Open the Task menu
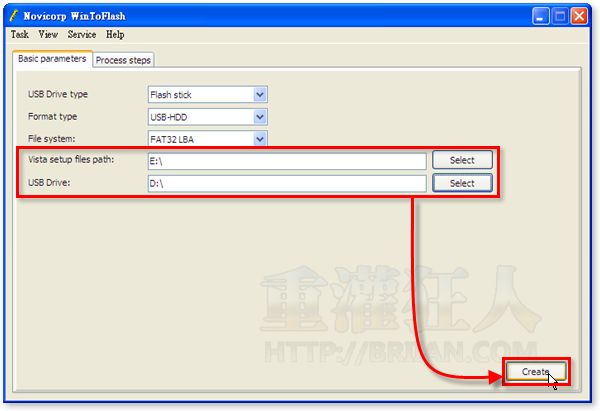Viewport: 600px width, 411px height. click(20, 34)
